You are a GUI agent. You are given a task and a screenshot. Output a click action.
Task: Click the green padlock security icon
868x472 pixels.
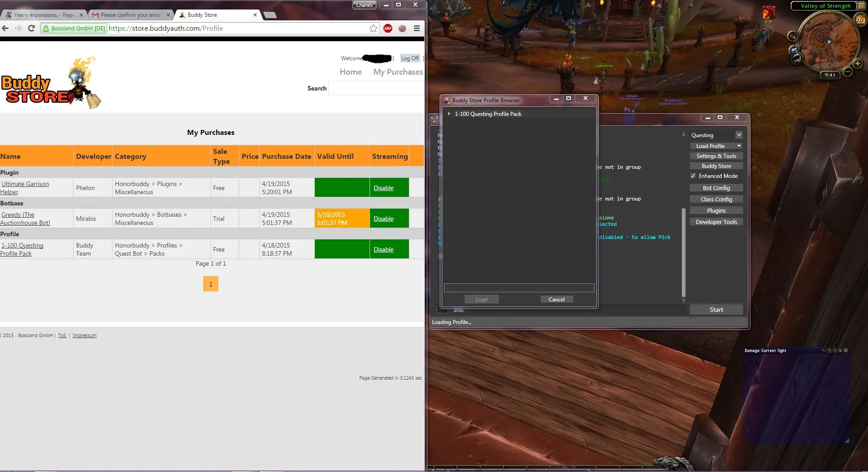(46, 28)
